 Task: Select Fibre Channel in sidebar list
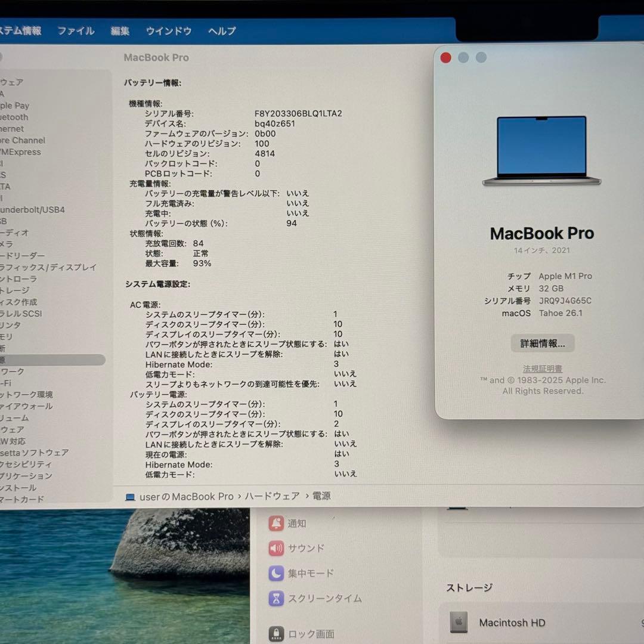23,140
